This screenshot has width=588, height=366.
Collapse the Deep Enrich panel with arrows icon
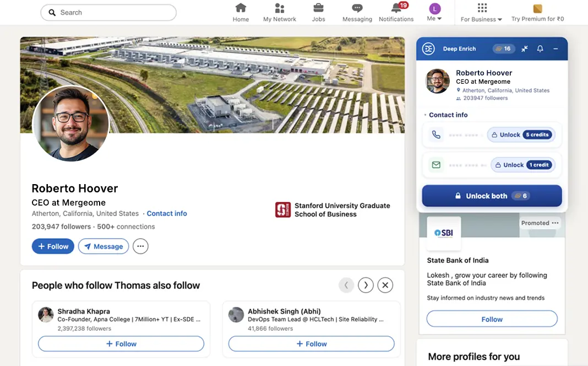coord(524,49)
